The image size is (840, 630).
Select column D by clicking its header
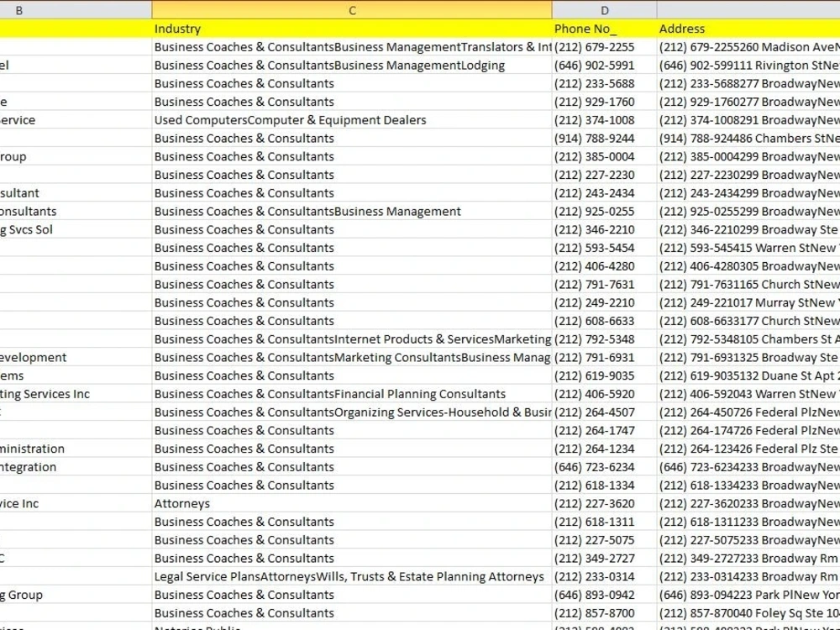[604, 9]
